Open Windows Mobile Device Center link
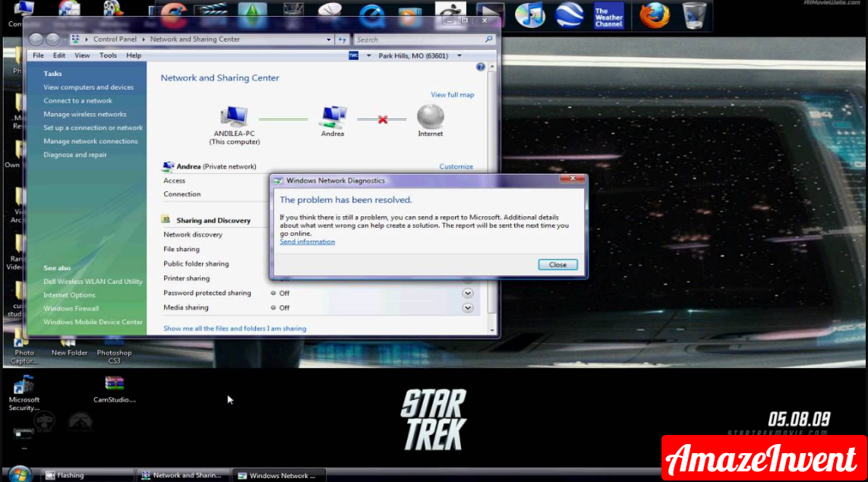Screen dimensions: 868x482 [x=93, y=322]
